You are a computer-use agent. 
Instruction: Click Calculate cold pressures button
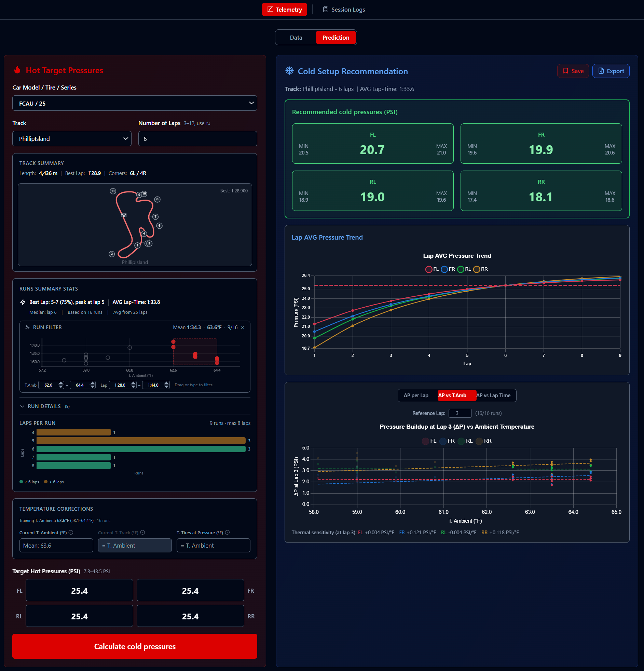tap(135, 646)
